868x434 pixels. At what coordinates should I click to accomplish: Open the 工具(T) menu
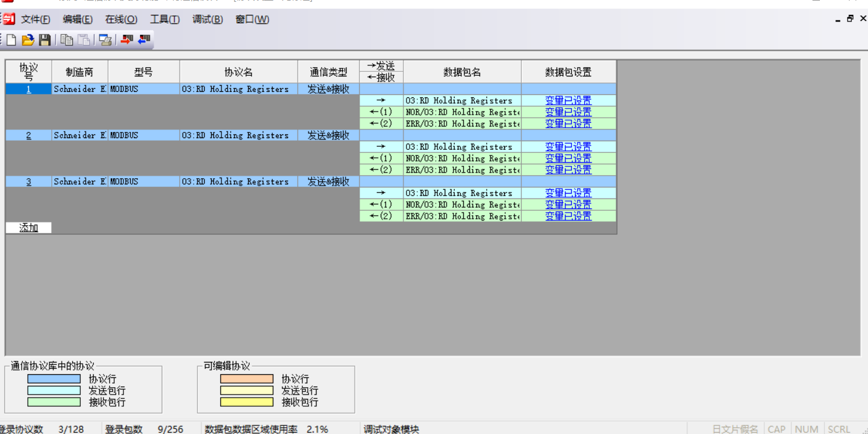point(165,19)
